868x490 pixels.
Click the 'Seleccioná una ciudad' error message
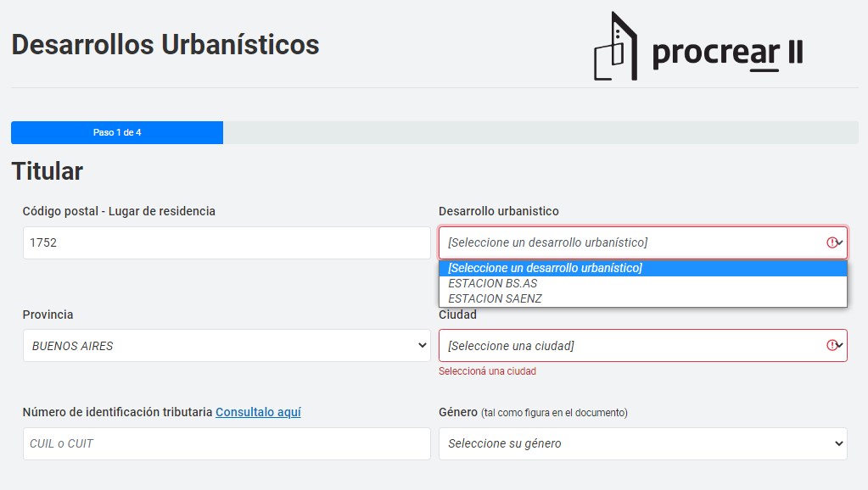[487, 371]
